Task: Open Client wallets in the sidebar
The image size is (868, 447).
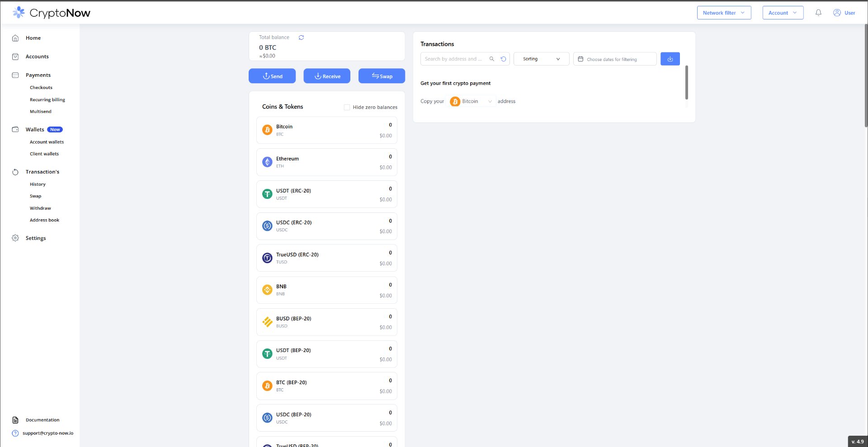Action: pos(44,154)
